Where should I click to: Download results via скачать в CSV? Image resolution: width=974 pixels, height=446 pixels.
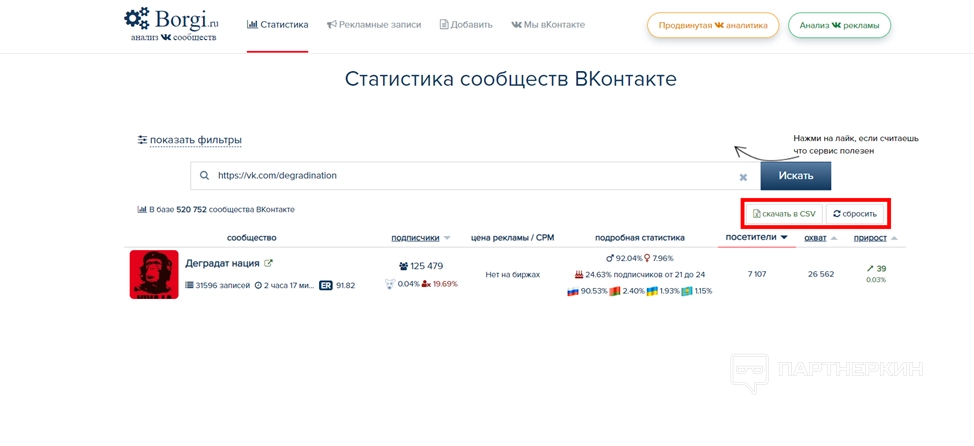pos(784,214)
